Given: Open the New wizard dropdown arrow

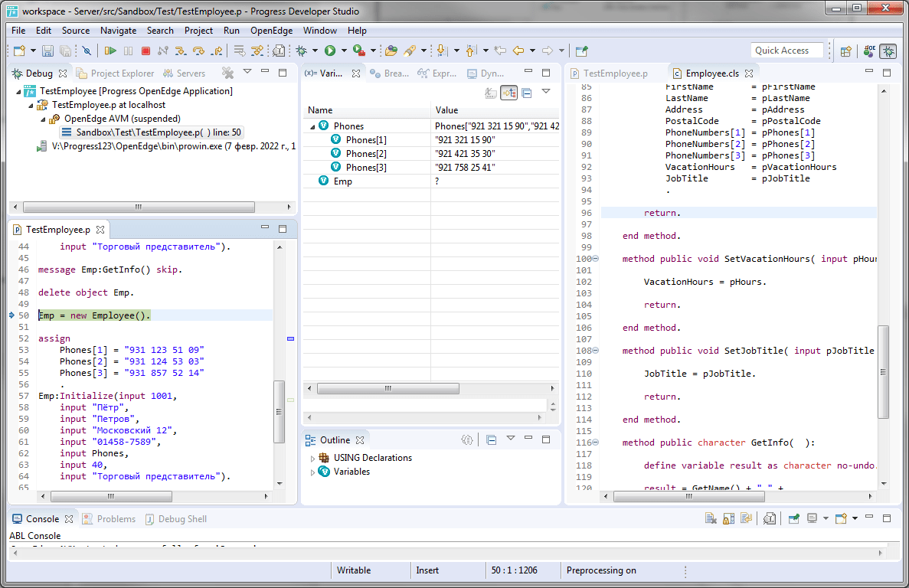Looking at the screenshot, I should pos(33,51).
